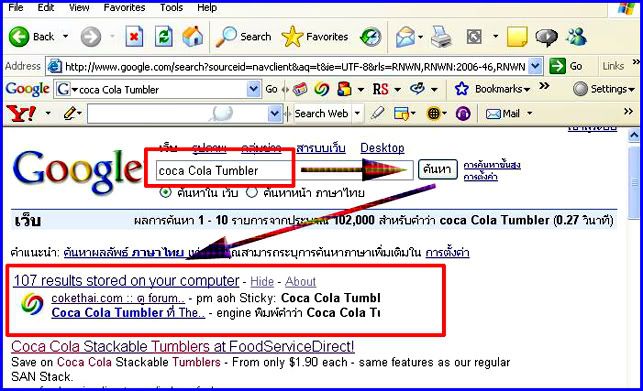This screenshot has width=643, height=391.
Task: Open the RS dropdown arrow
Action: click(x=397, y=89)
